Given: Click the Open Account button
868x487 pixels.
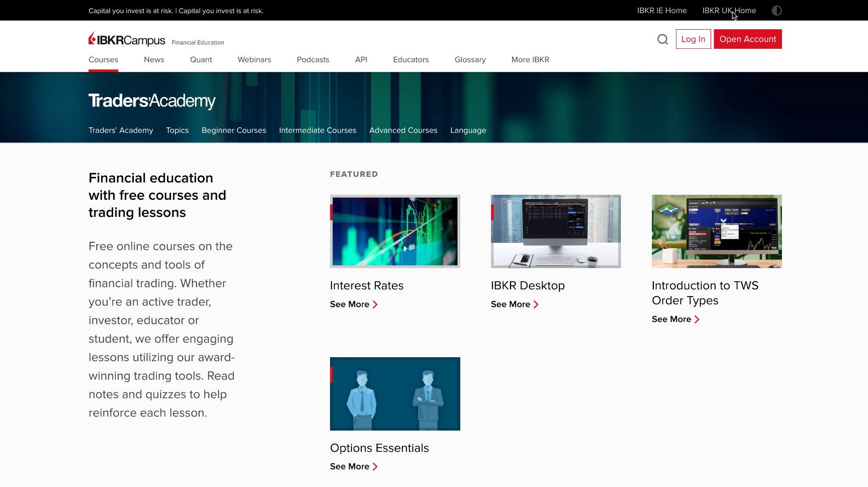Looking at the screenshot, I should tap(748, 39).
